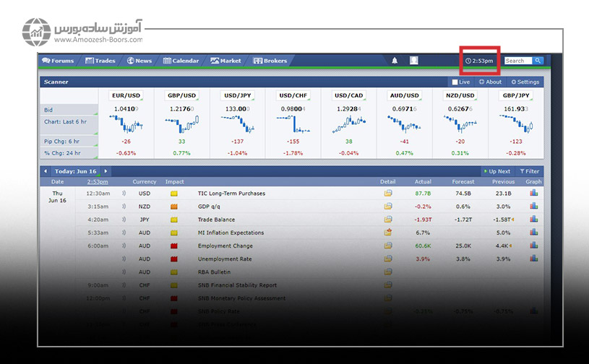Open Scanner Settings
This screenshot has width=589, height=364.
coord(525,82)
